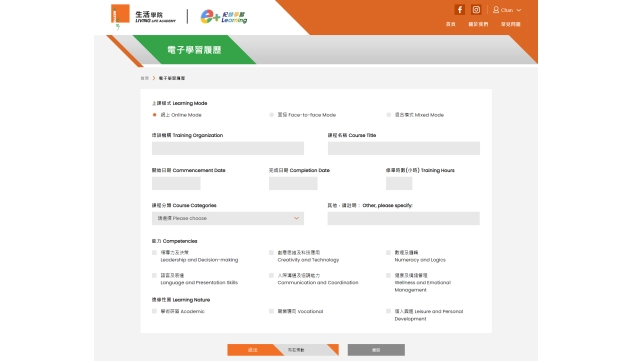Go to the home breadcrumb link
The height and width of the screenshot is (361, 633).
(x=145, y=78)
